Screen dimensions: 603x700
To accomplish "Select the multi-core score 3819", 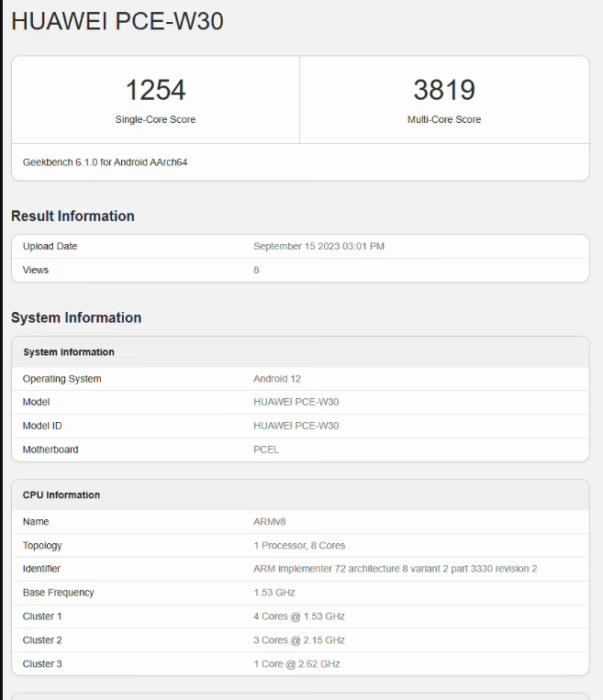I will pos(444,90).
